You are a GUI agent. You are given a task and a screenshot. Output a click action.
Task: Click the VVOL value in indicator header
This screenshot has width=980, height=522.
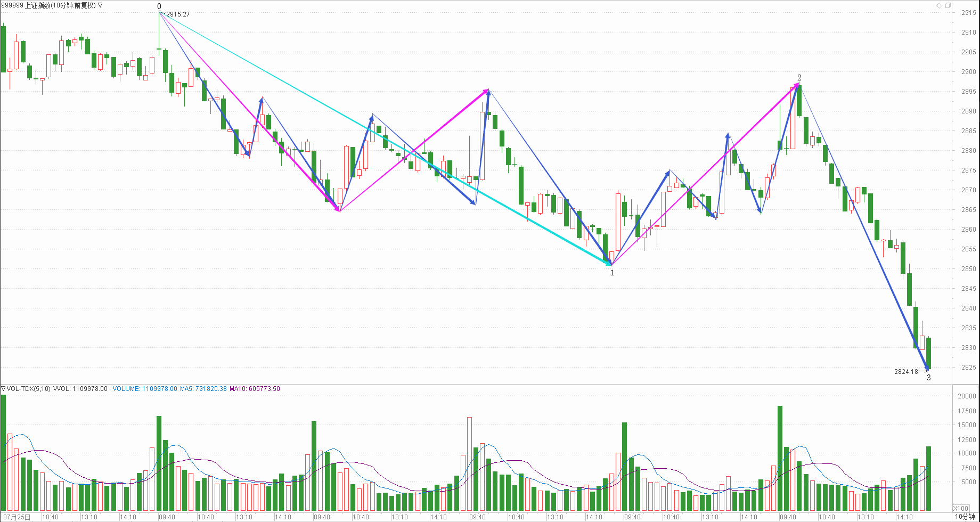[80, 389]
